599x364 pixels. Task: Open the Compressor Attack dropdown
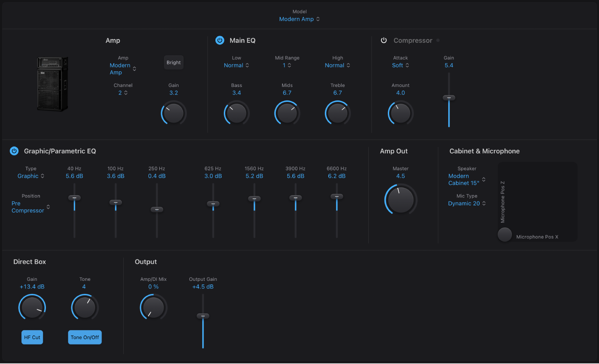click(x=400, y=65)
